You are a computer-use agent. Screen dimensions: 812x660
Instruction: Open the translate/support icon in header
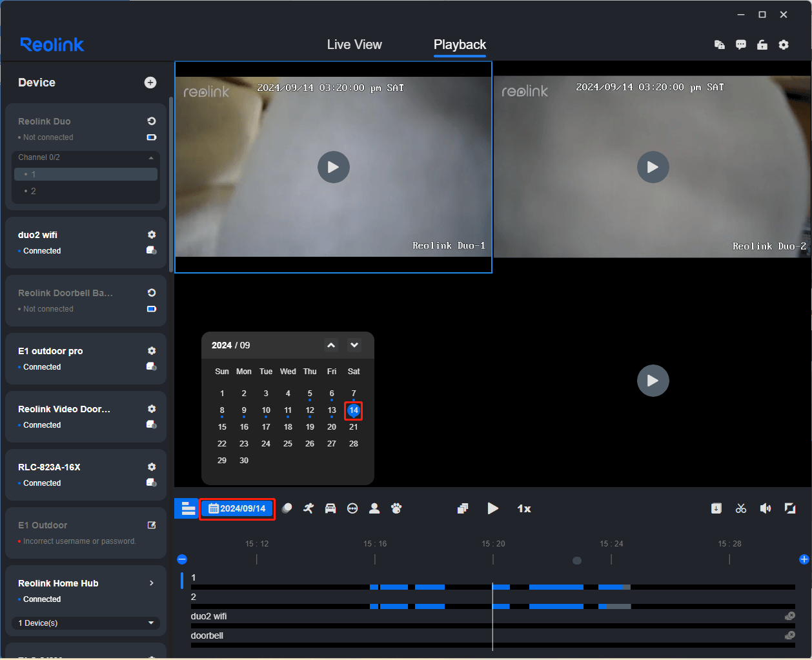[720, 45]
